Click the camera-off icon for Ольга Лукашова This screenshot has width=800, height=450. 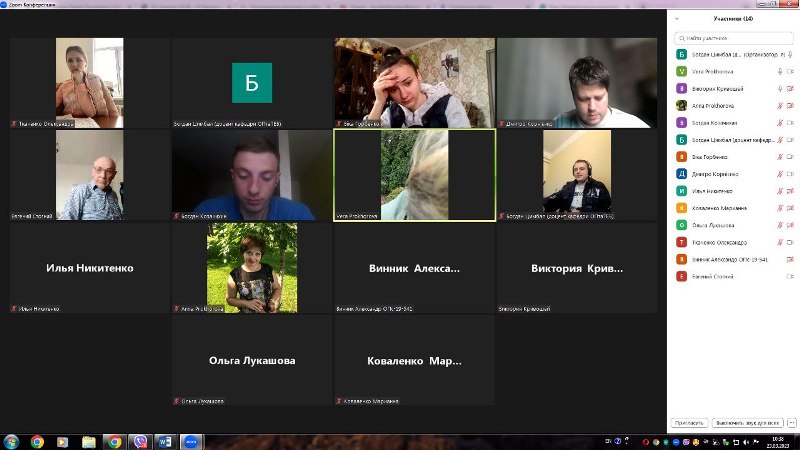(x=791, y=225)
